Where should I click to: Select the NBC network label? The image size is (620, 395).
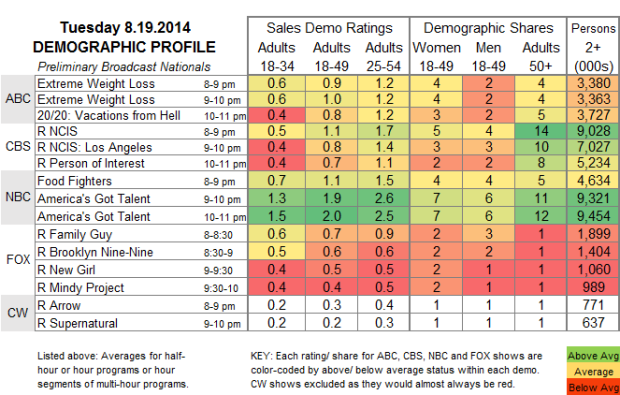pyautogui.click(x=18, y=197)
